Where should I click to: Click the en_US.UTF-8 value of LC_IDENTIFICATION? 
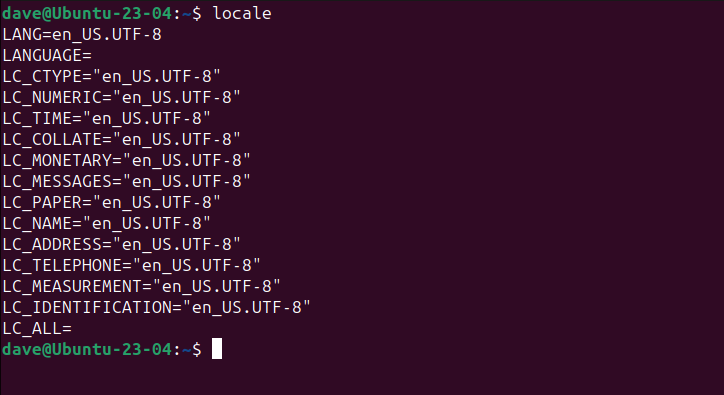247,307
